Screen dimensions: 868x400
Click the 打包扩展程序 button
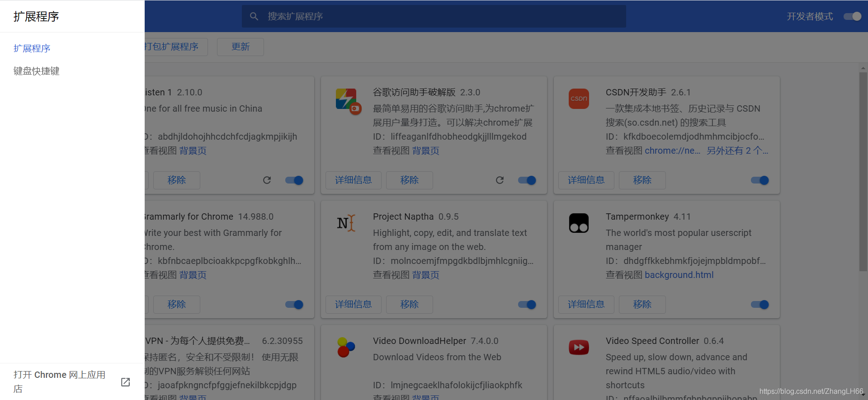point(176,47)
